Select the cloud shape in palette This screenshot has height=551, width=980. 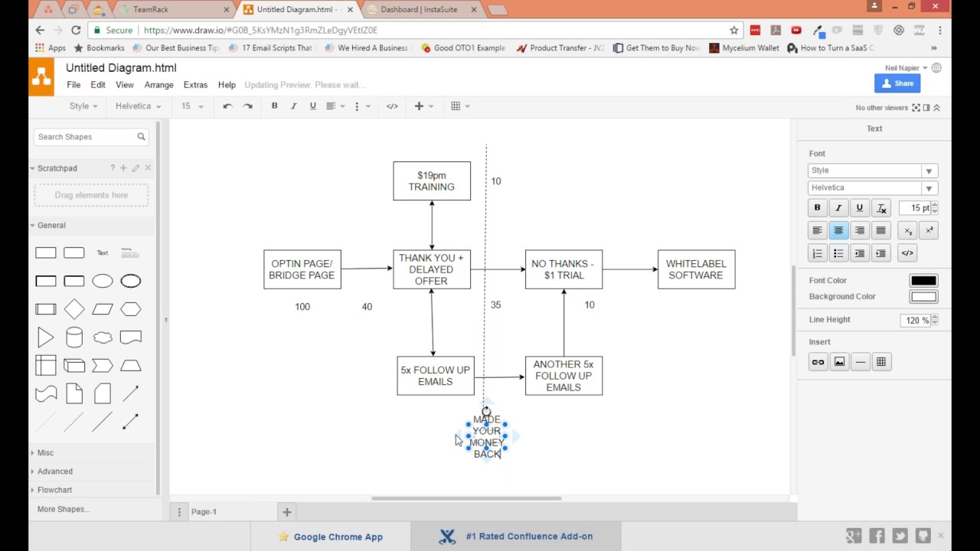(x=103, y=337)
